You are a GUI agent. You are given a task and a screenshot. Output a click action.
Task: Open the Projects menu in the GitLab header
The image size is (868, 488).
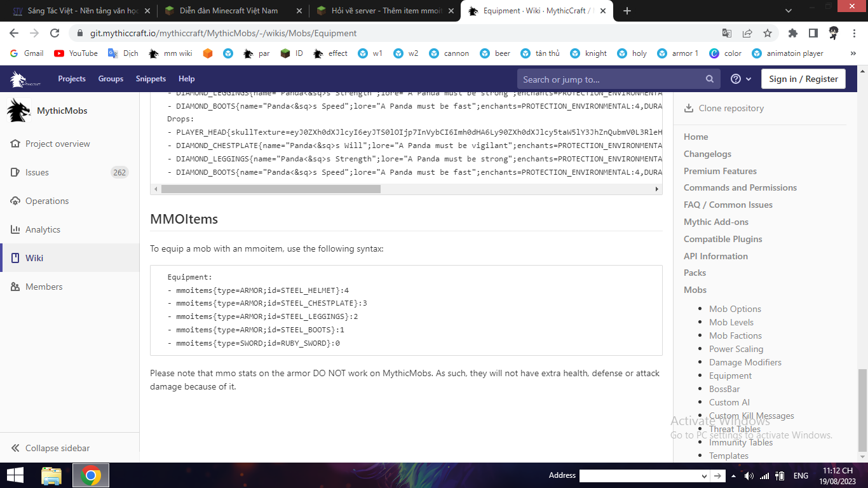[x=72, y=79]
